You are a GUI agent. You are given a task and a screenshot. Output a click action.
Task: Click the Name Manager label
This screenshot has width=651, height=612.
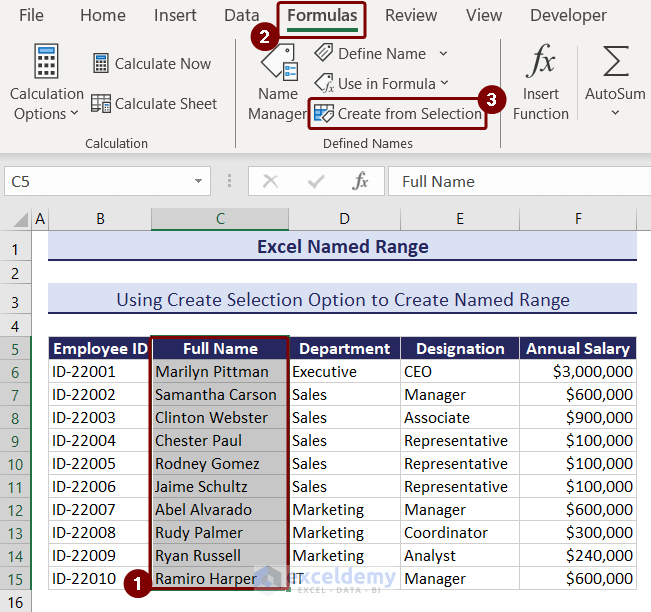278,103
